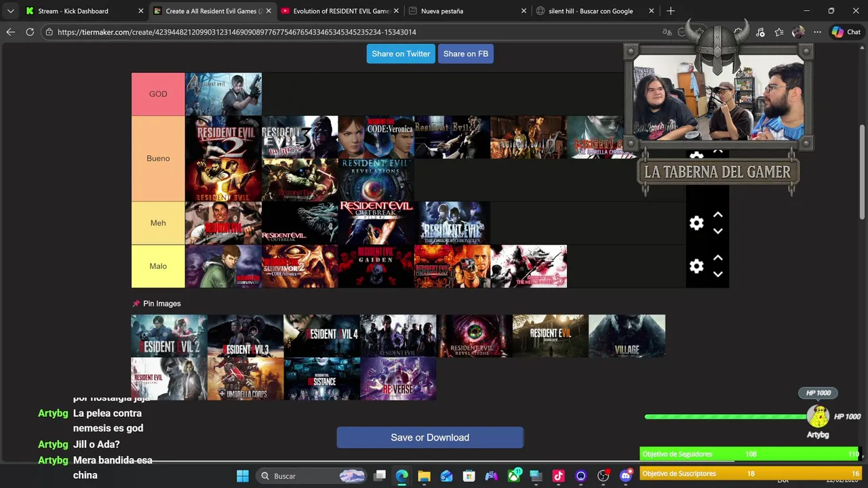868x488 pixels.
Task: Select unranked Re:Verse image
Action: (x=398, y=379)
